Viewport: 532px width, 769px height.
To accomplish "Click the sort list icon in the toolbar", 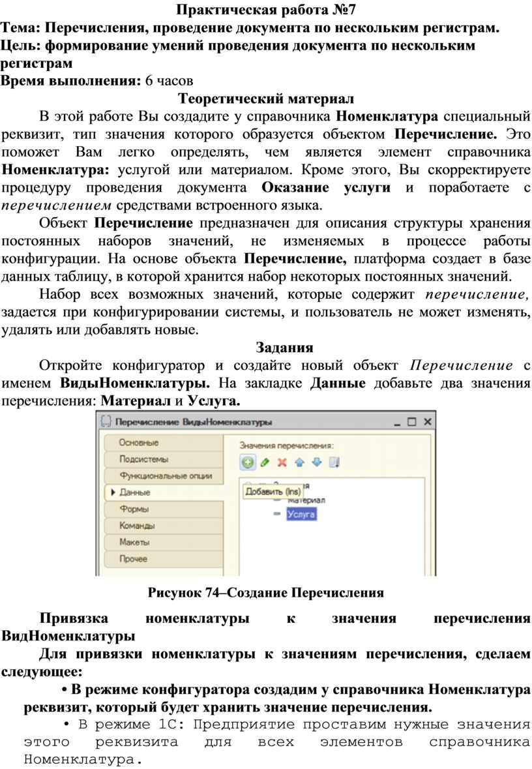I will [334, 462].
